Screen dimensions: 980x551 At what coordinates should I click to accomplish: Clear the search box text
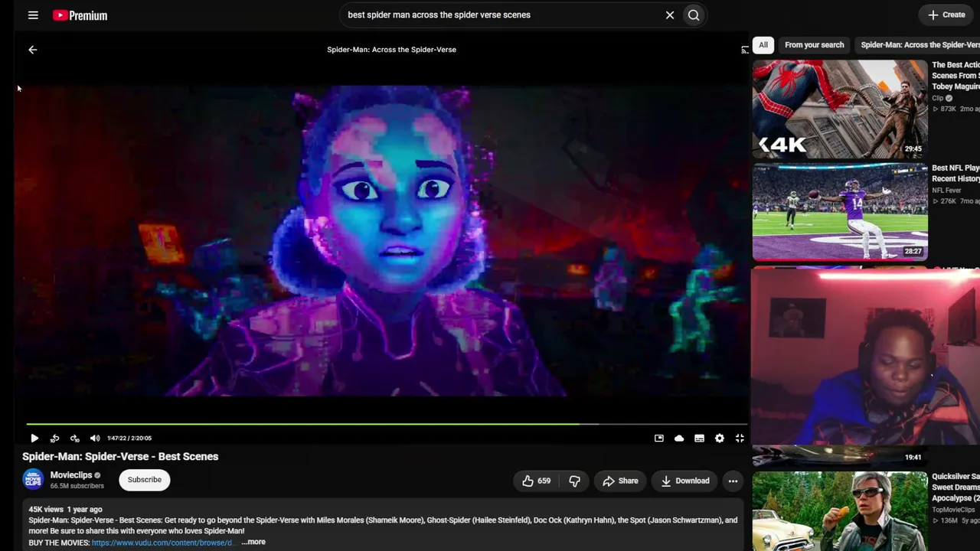(x=670, y=15)
